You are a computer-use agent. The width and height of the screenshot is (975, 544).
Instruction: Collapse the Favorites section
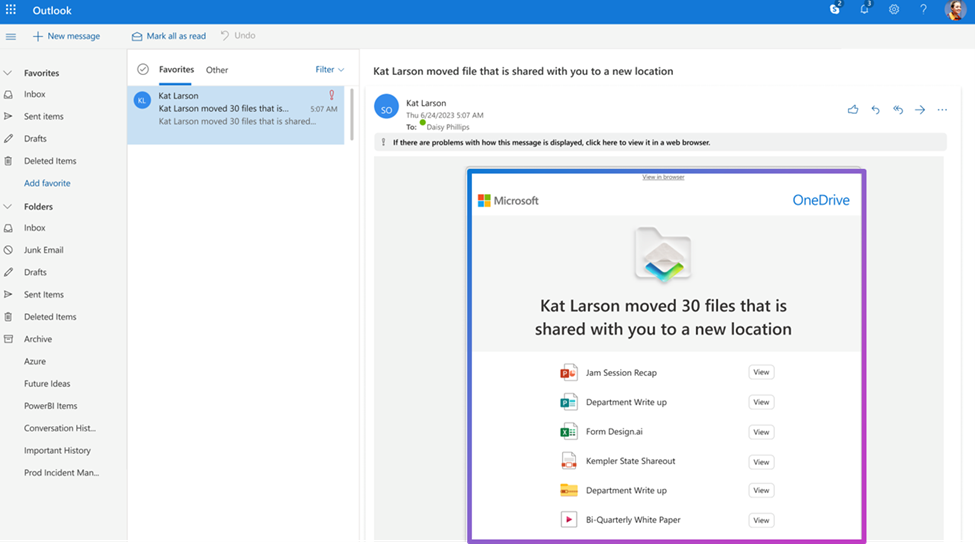pos(9,73)
